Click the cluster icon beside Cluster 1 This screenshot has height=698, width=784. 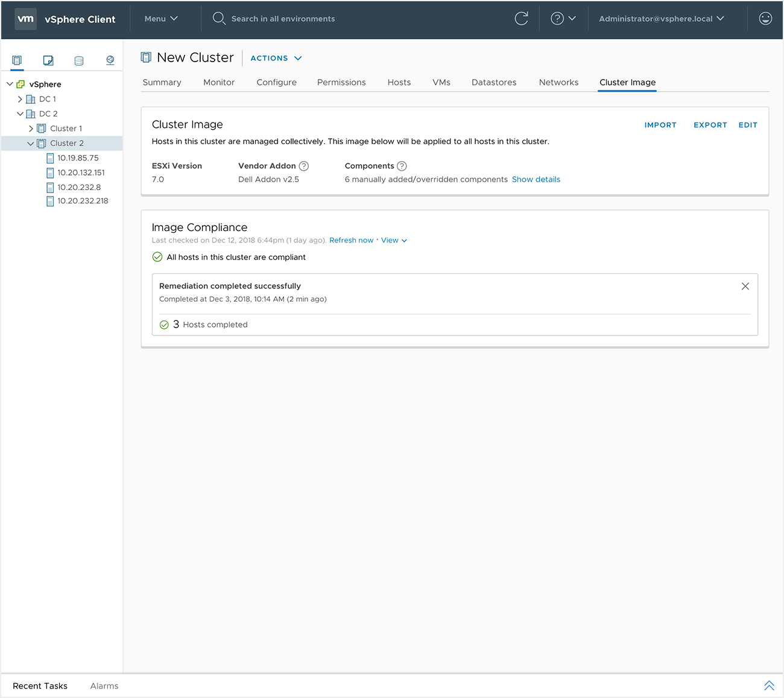pyautogui.click(x=41, y=128)
